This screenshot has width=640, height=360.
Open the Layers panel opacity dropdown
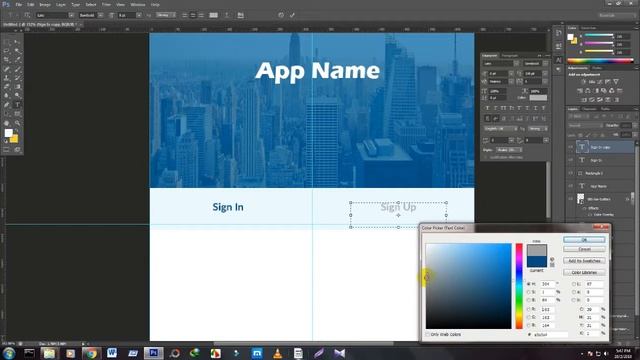pyautogui.click(x=634, y=125)
